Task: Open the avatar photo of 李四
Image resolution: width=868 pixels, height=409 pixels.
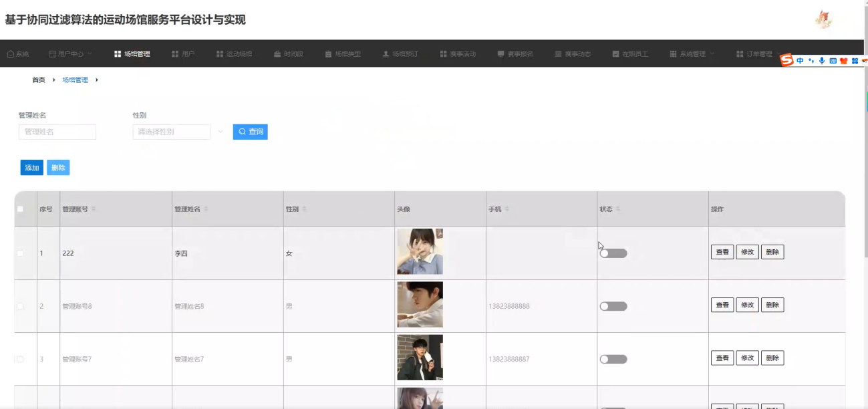Action: [420, 251]
